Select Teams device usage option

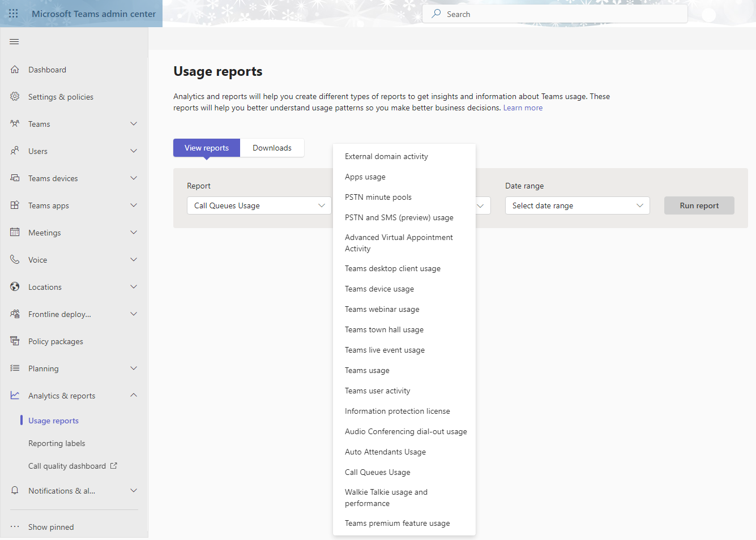pos(404,289)
